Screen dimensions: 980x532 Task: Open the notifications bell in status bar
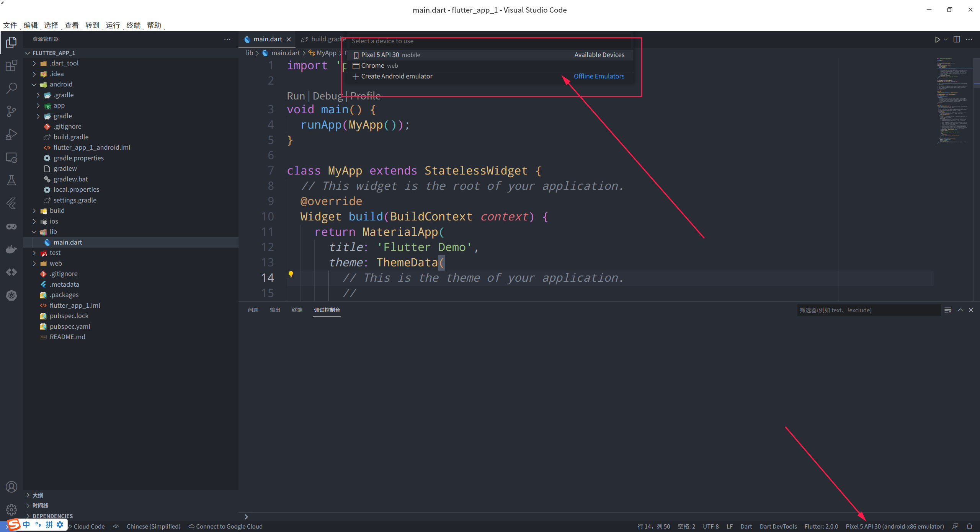coord(969,526)
